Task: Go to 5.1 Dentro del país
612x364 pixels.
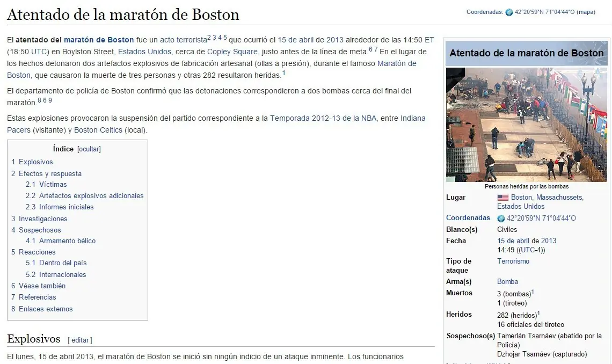Action: pyautogui.click(x=56, y=263)
